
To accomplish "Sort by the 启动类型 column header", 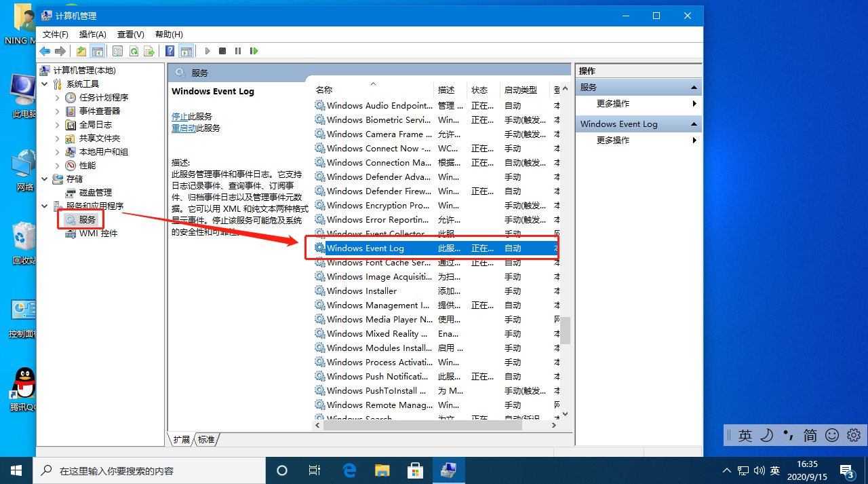I will pos(526,90).
